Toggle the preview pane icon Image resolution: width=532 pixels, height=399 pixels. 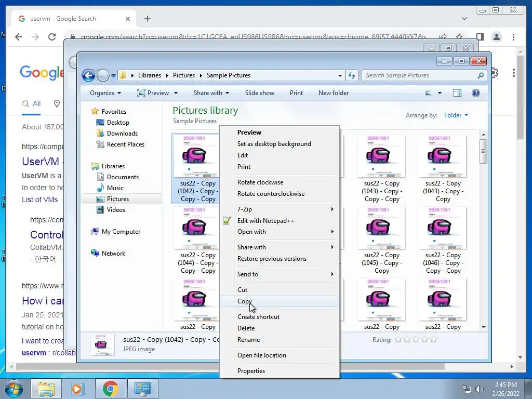click(457, 93)
